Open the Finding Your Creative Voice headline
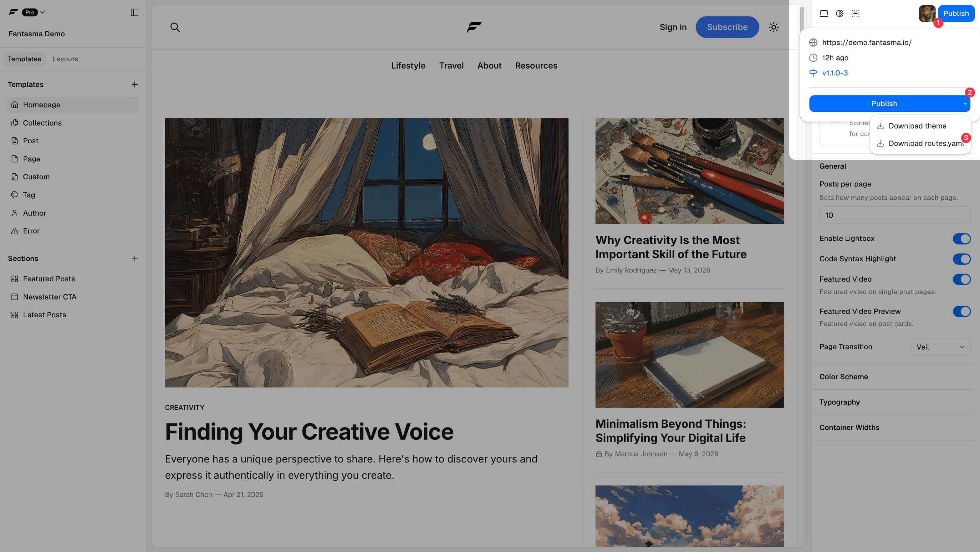980x552 pixels. (x=309, y=432)
